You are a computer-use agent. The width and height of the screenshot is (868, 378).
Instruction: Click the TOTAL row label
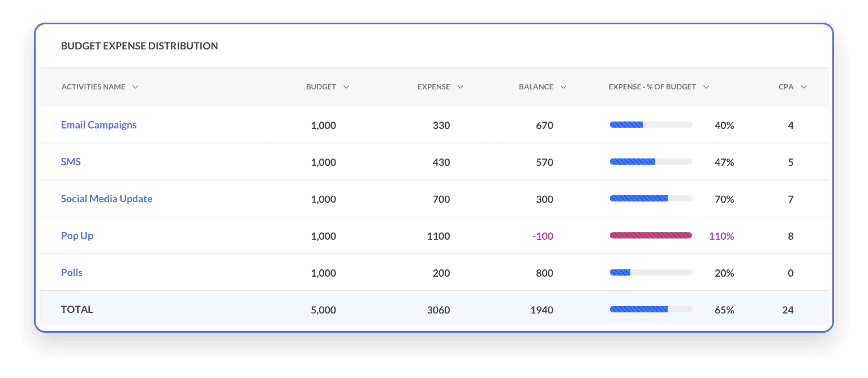(77, 310)
